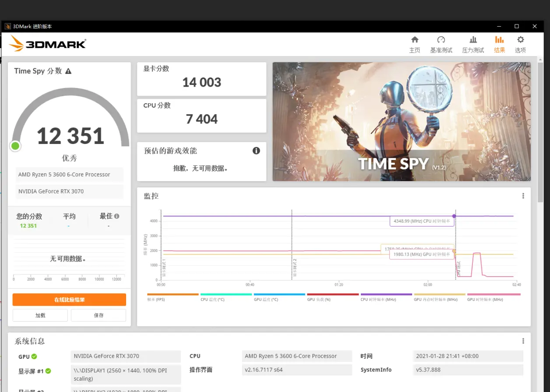The height and width of the screenshot is (392, 550).
Task: Toggle 帧率 (FPS) legend series
Action: [x=173, y=297]
